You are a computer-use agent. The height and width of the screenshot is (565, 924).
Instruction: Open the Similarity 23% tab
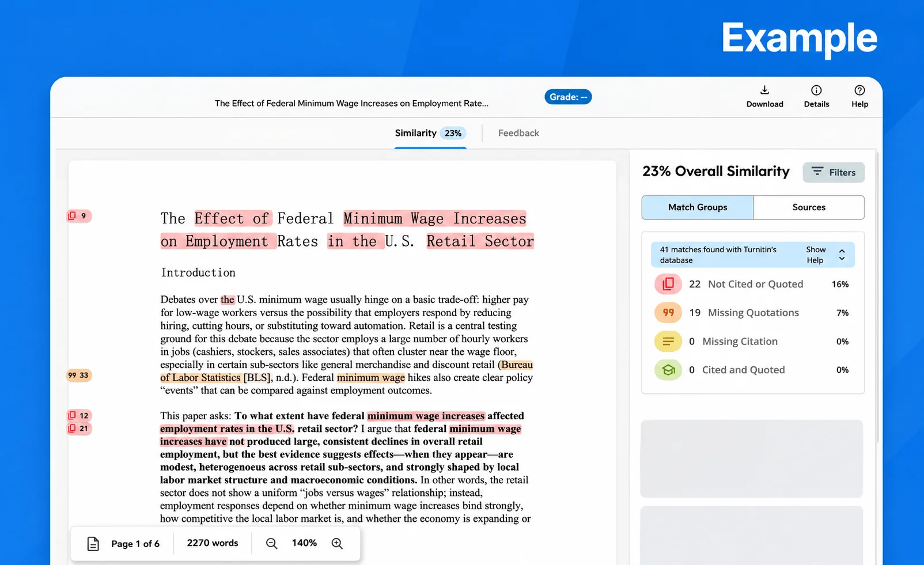[x=430, y=133]
